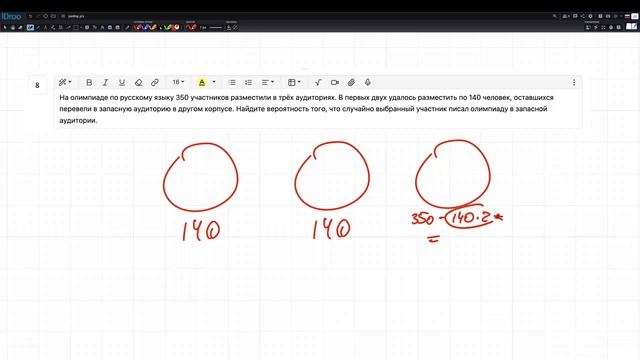Open the search magnifier icon
640x360 pixels.
555,16
